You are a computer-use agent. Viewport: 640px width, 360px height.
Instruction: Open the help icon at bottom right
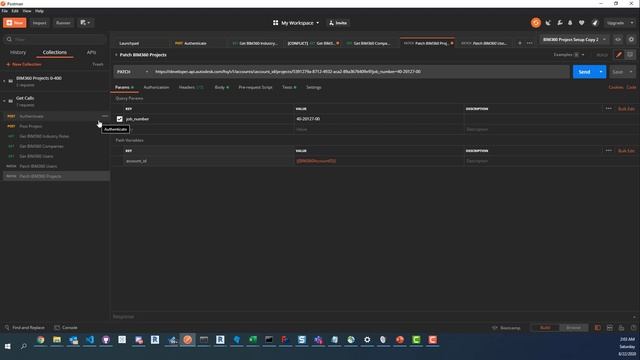(633, 328)
